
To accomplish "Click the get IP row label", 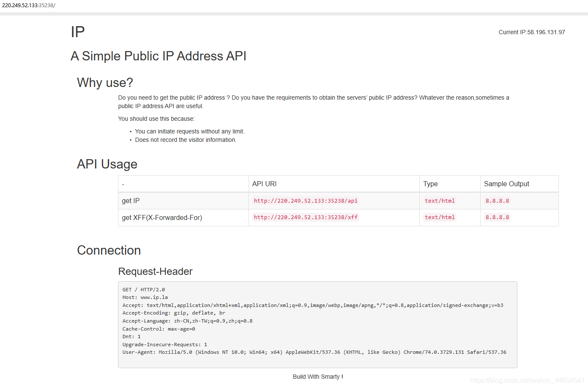I will pyautogui.click(x=131, y=201).
